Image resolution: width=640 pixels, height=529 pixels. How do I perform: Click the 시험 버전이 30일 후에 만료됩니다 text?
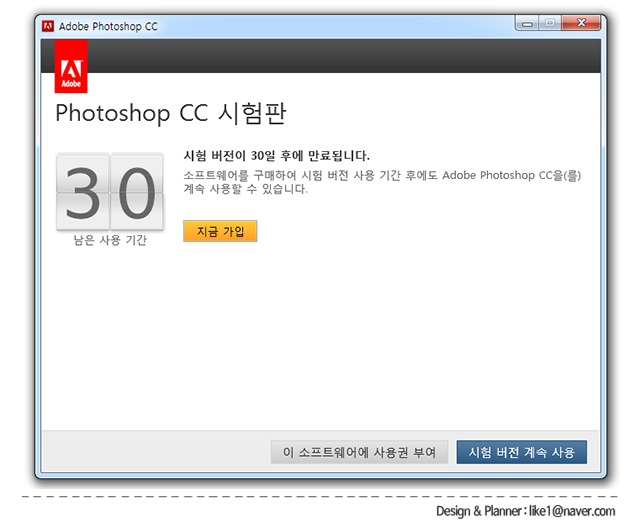276,156
